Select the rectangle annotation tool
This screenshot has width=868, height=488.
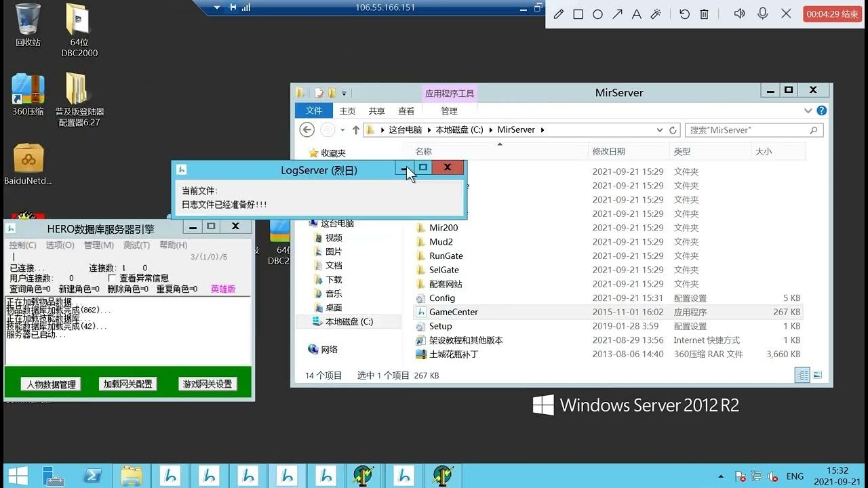coord(578,14)
